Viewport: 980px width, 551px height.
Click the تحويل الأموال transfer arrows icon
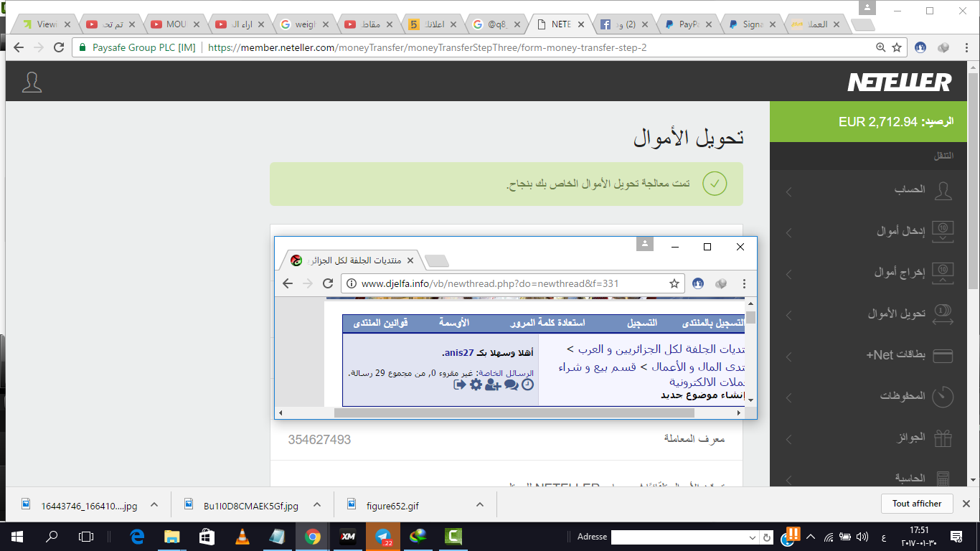(943, 314)
